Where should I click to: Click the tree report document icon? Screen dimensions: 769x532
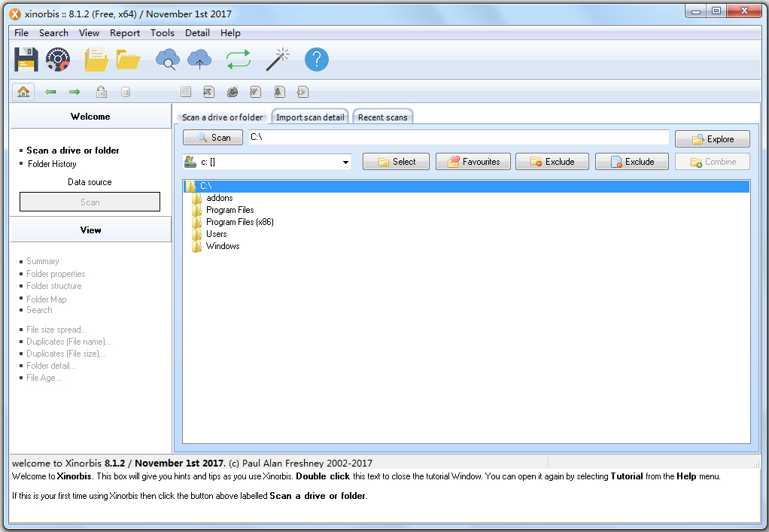[279, 92]
